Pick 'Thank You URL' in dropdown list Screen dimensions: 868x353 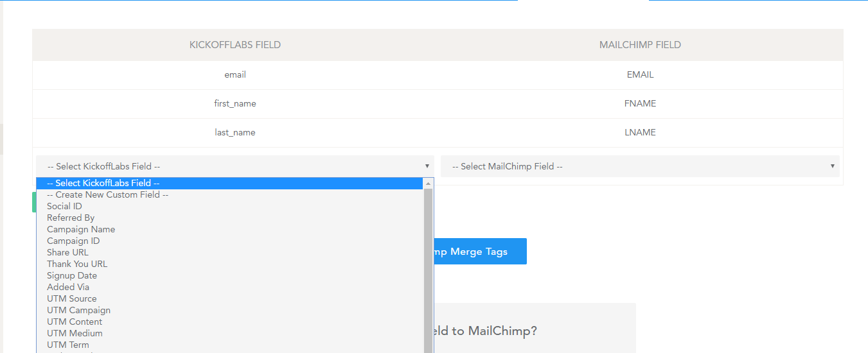pos(230,264)
